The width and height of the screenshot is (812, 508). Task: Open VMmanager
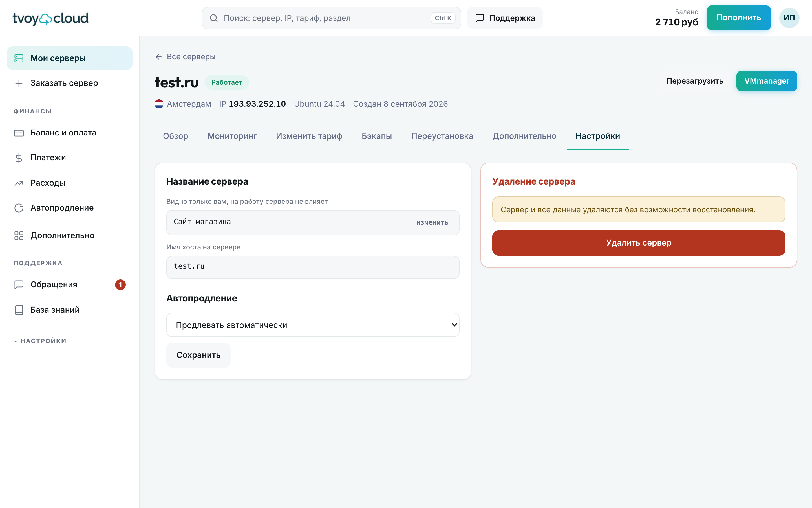click(766, 81)
